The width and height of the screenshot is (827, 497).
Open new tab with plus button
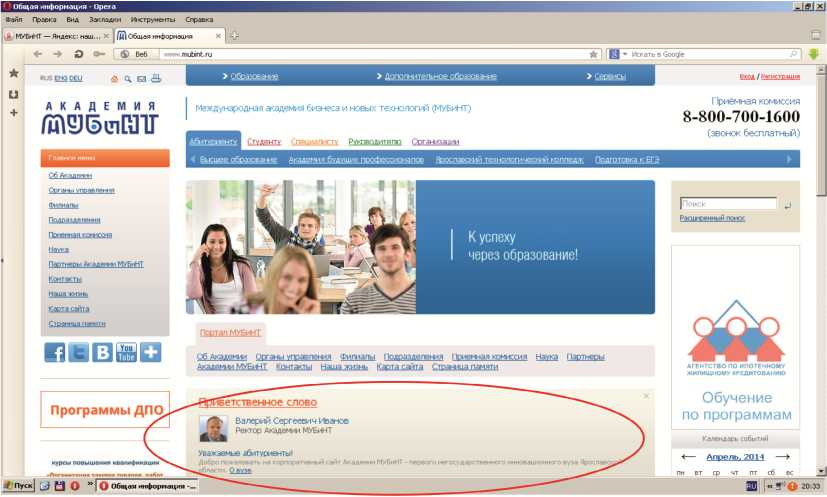pos(235,36)
